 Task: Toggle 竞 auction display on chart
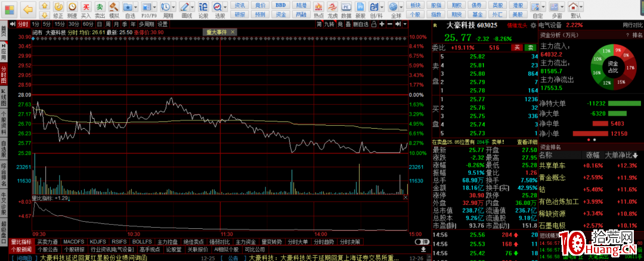[340, 24]
